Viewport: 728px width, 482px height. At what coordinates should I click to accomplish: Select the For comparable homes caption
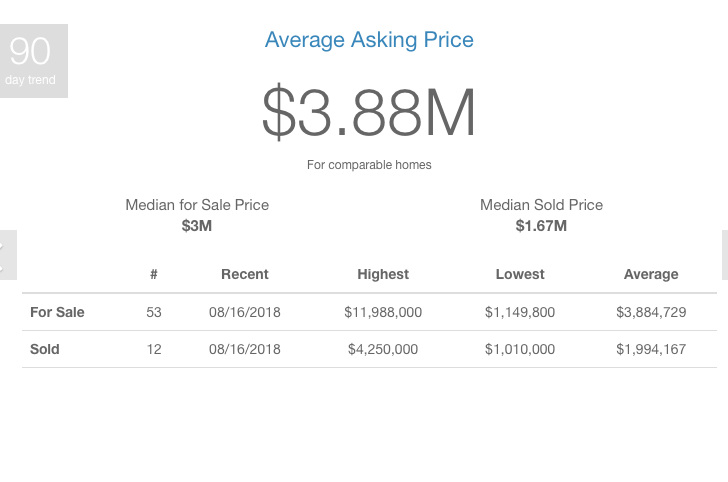click(369, 165)
